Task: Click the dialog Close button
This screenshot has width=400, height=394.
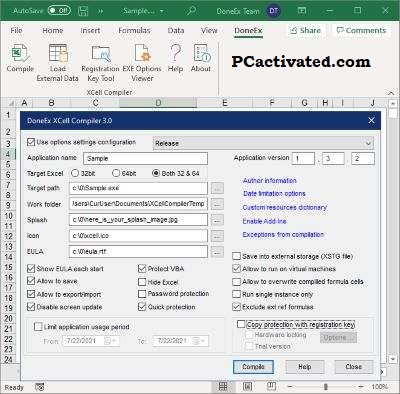Action: pyautogui.click(x=354, y=367)
